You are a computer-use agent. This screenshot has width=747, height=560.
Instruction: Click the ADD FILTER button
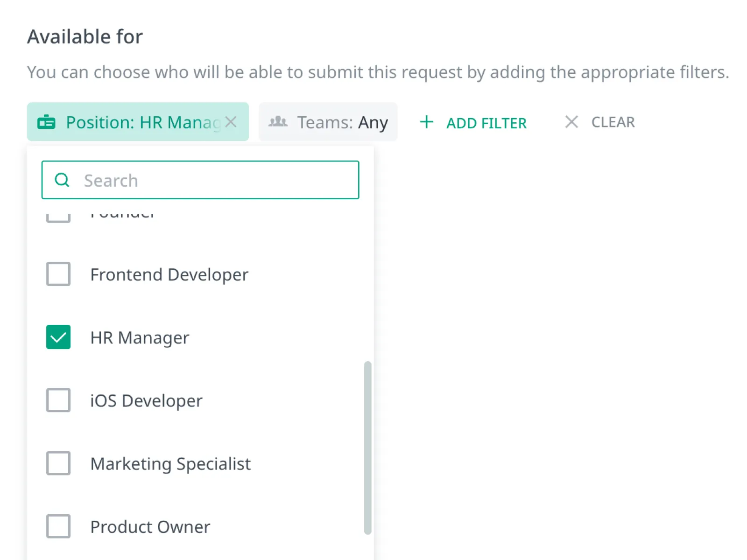point(473,122)
